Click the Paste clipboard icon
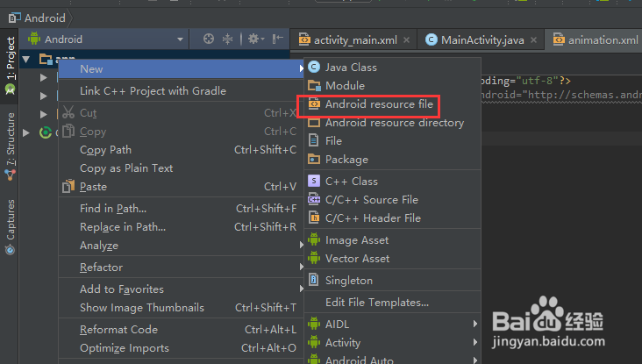Viewport: 642px width, 364px height. [68, 186]
